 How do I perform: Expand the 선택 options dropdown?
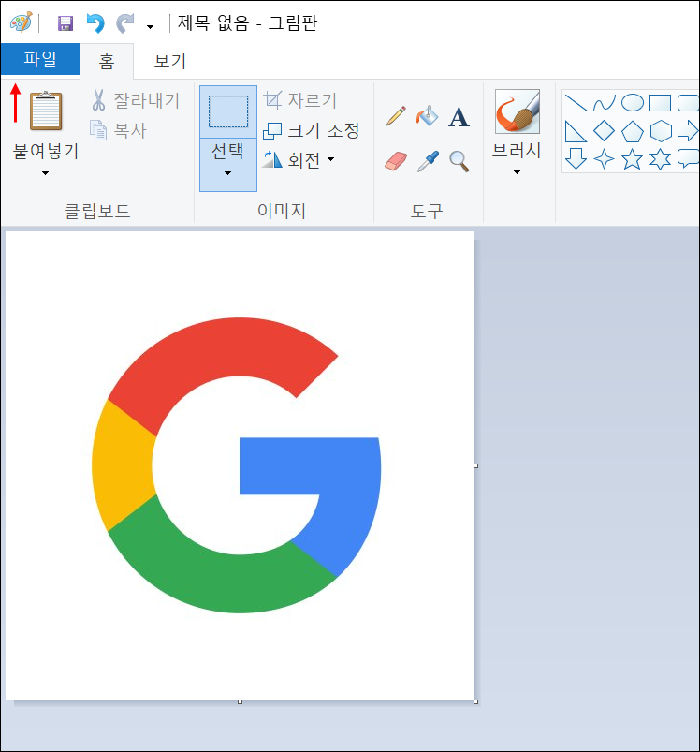tap(228, 165)
